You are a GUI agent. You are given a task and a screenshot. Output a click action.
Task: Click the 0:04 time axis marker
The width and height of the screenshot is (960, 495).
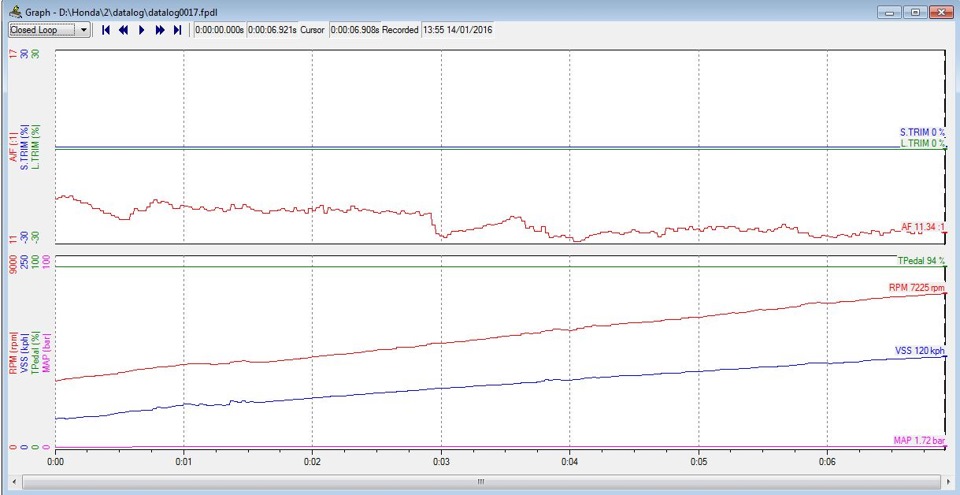coord(569,461)
